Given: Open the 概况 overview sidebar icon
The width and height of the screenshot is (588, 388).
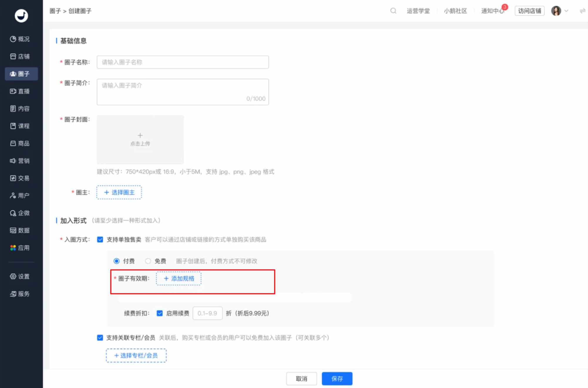Looking at the screenshot, I should click(x=13, y=39).
